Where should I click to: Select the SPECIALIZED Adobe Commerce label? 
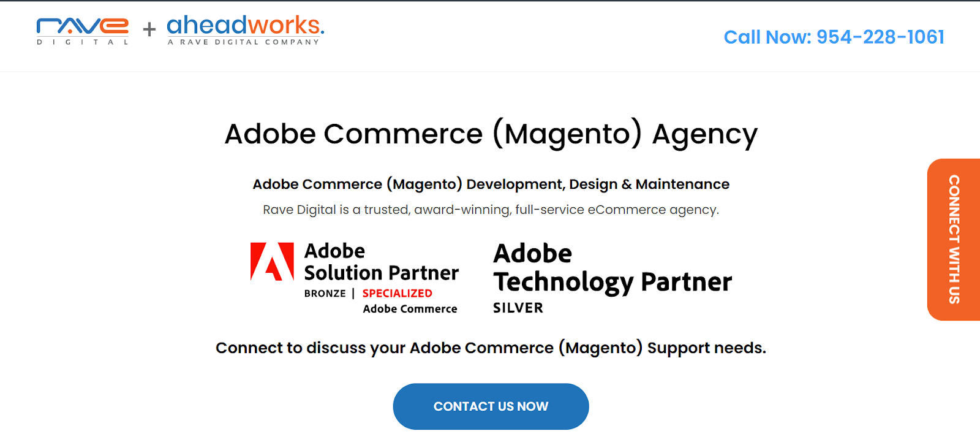[x=396, y=293]
